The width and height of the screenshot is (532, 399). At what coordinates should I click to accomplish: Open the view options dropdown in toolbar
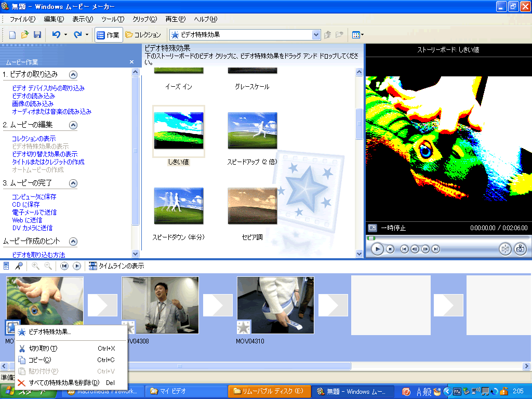pyautogui.click(x=358, y=35)
